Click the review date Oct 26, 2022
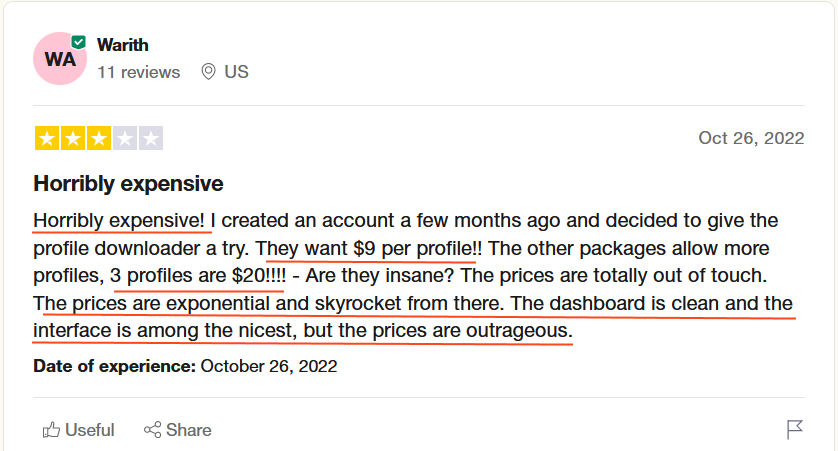 [x=750, y=138]
